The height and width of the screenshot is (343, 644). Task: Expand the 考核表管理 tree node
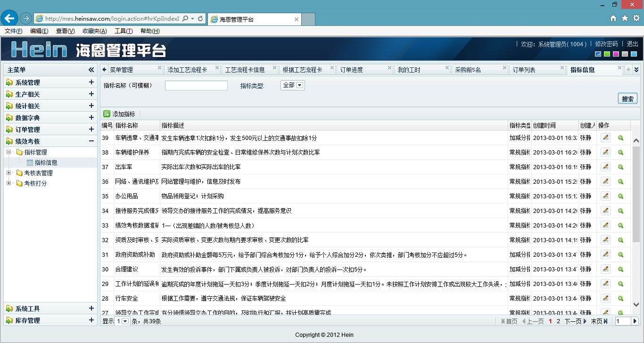pos(8,173)
